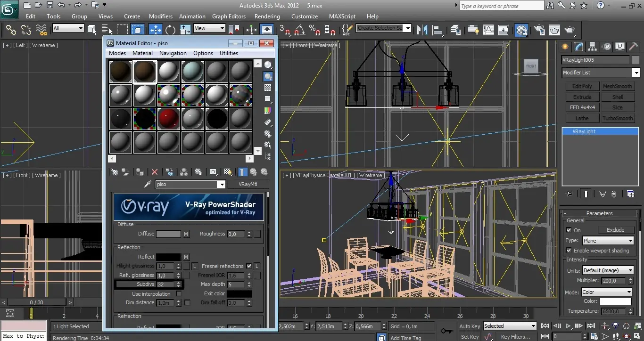Open Create Selection Set dropdown
644x341 pixels.
tap(384, 28)
